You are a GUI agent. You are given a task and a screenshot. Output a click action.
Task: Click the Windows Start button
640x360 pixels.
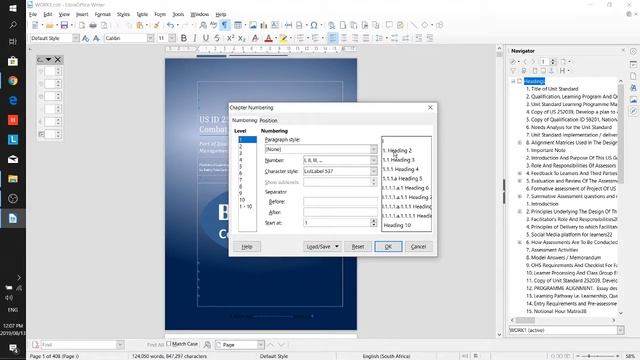click(x=13, y=8)
